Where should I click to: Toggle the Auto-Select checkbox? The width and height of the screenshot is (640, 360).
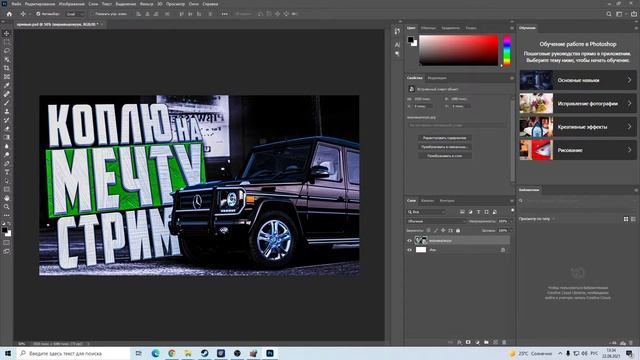click(38, 14)
